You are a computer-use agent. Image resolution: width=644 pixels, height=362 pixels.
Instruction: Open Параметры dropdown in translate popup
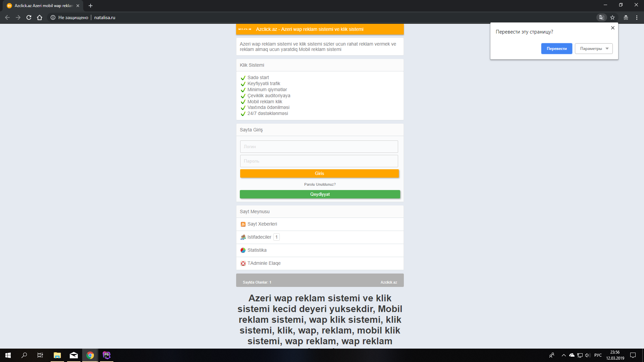594,49
